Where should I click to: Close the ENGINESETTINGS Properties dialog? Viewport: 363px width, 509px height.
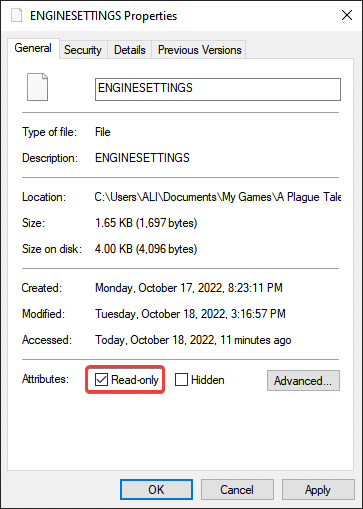coord(347,15)
